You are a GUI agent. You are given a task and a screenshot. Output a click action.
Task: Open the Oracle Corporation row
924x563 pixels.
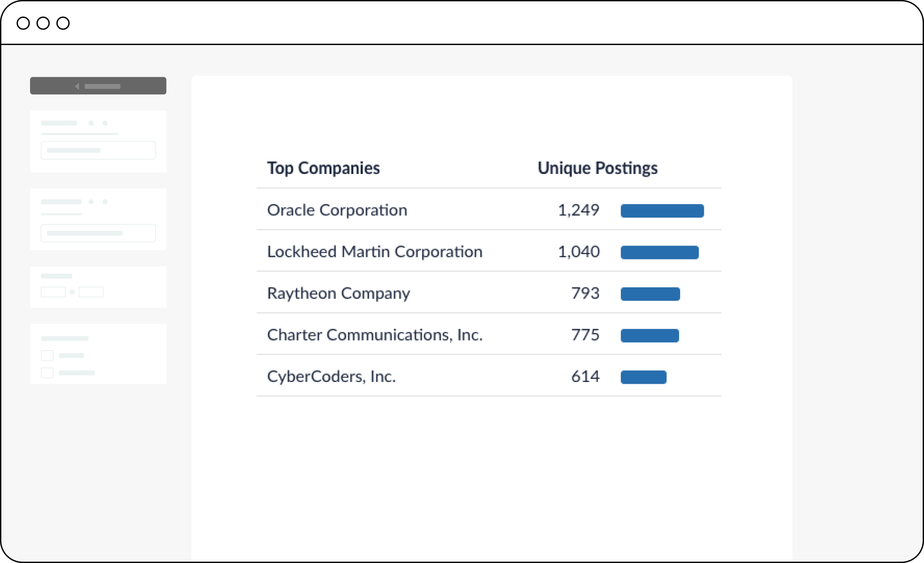337,210
